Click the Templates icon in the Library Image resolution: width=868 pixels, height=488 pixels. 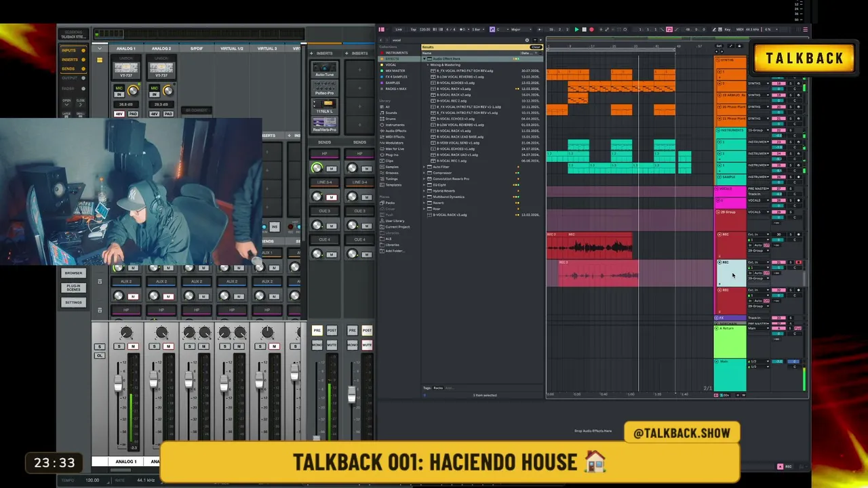tap(382, 185)
